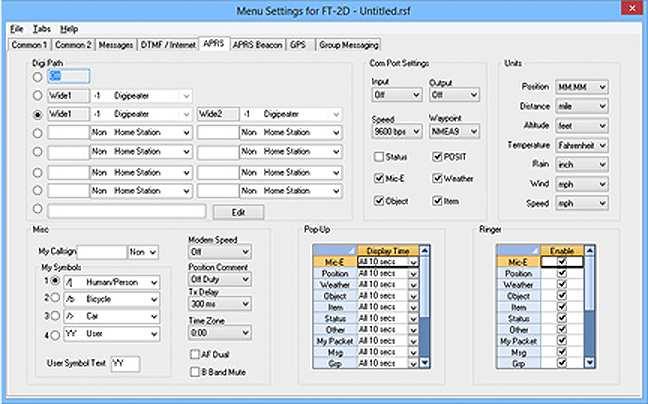Open the Temperature units dropdown
This screenshot has width=648, height=404.
[581, 145]
